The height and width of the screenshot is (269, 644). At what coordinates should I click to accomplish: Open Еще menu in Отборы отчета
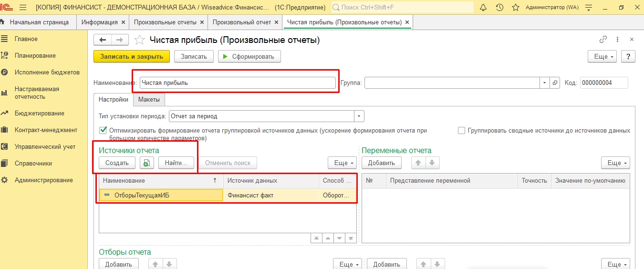pyautogui.click(x=347, y=264)
